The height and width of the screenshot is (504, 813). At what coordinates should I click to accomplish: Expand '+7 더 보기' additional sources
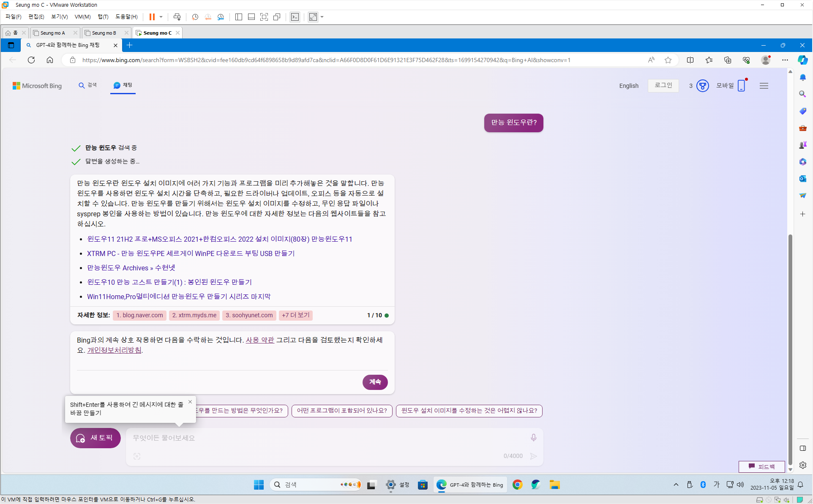tap(295, 315)
